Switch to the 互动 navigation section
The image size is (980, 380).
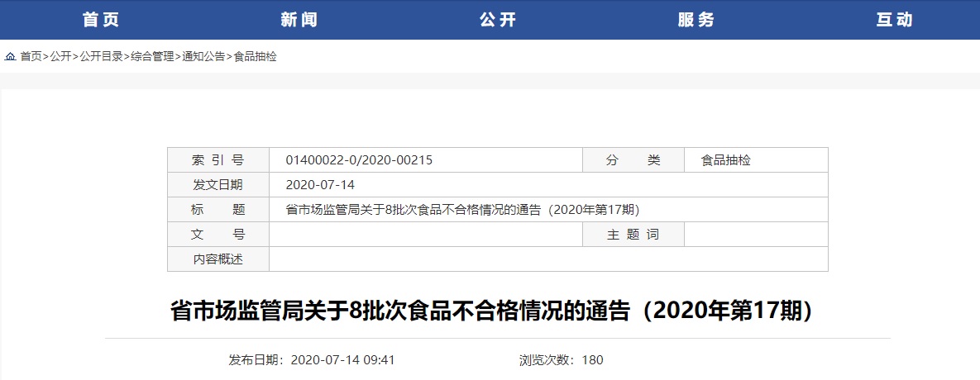(894, 20)
